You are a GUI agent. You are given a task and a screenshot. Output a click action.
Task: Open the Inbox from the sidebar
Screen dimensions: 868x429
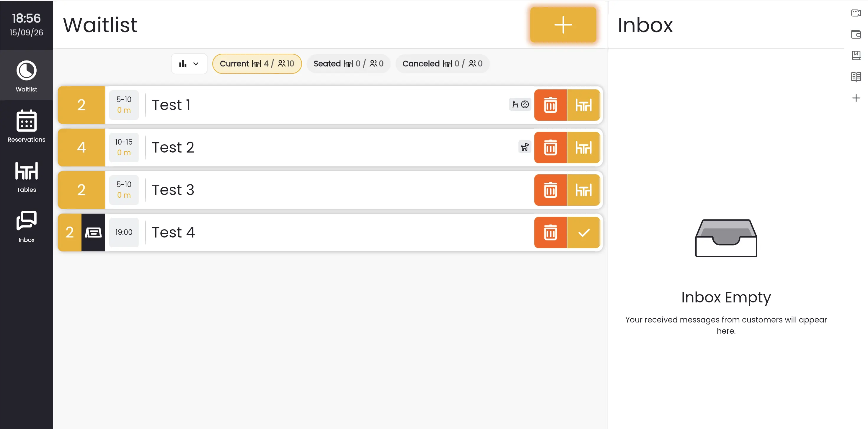pyautogui.click(x=26, y=226)
